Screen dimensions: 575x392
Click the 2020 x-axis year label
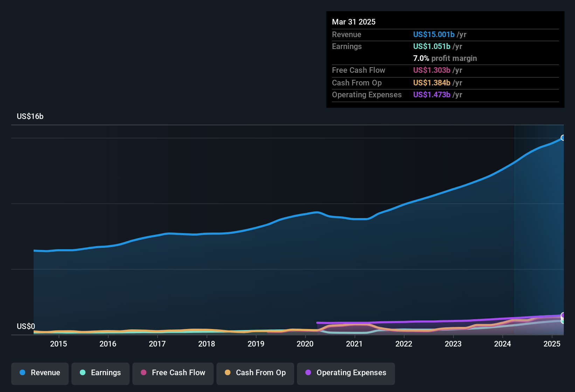coord(305,344)
